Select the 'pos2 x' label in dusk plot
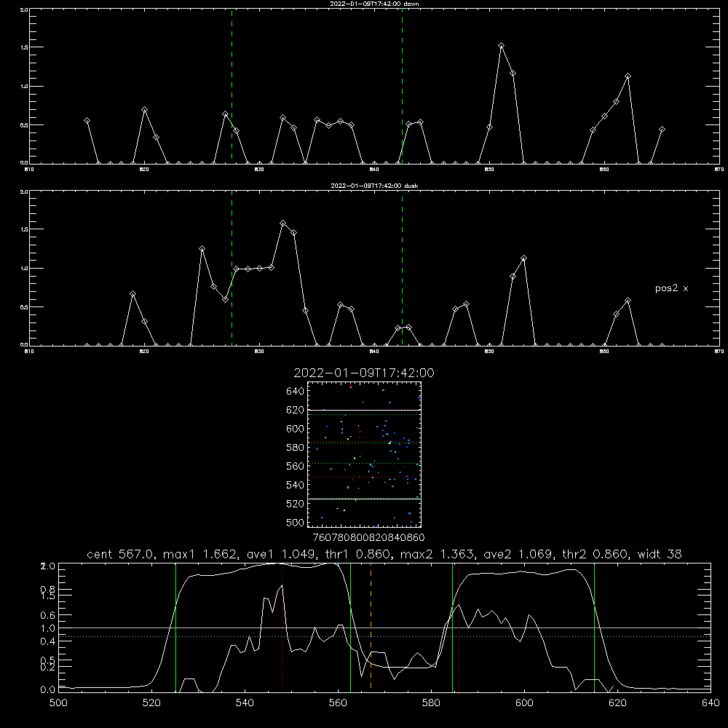Viewport: 728px width, 728px height. 671,288
